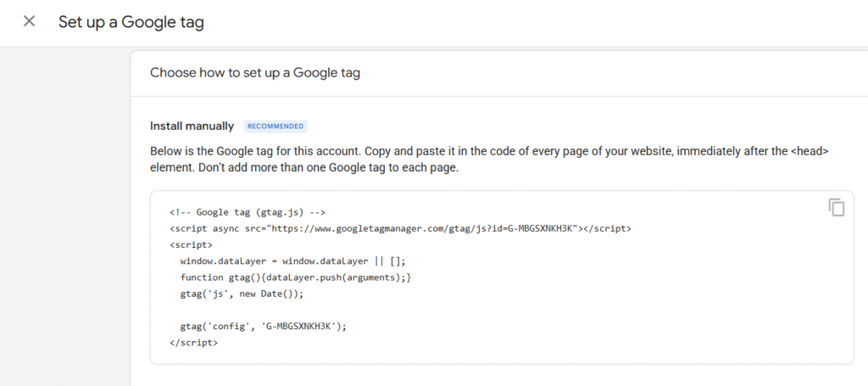
Task: Click the Set up a Google tag title
Action: (x=131, y=22)
